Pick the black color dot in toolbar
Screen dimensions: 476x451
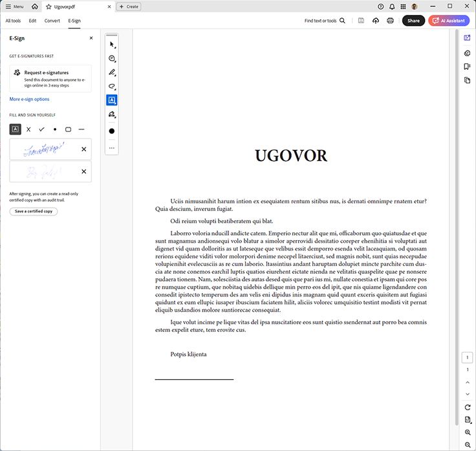(112, 131)
